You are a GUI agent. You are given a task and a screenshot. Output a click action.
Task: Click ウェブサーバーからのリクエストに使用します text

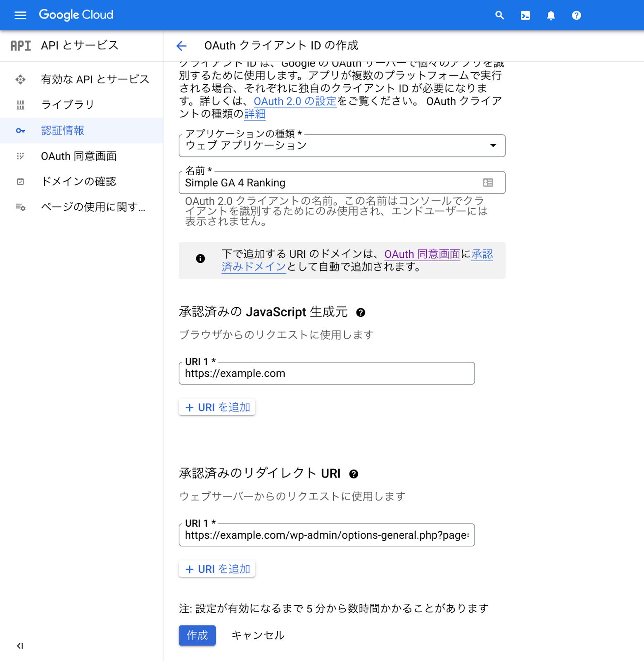point(292,496)
